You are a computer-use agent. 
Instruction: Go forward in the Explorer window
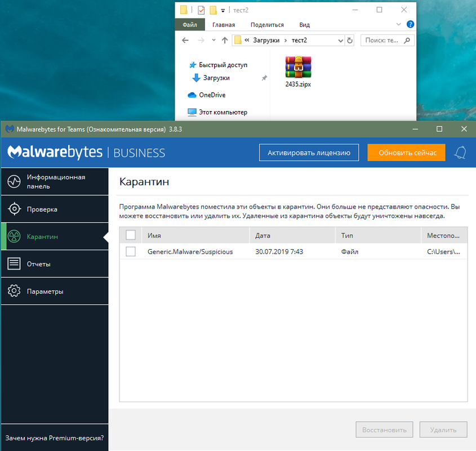201,40
